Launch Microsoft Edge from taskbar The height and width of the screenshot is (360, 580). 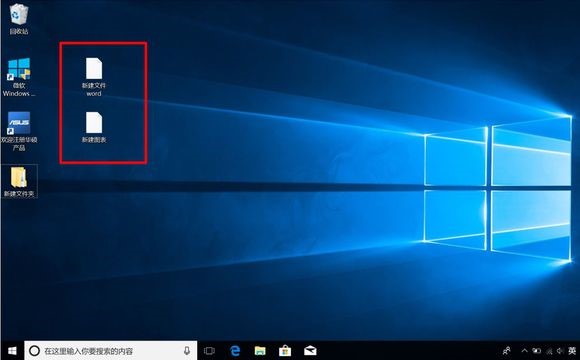[x=235, y=350]
